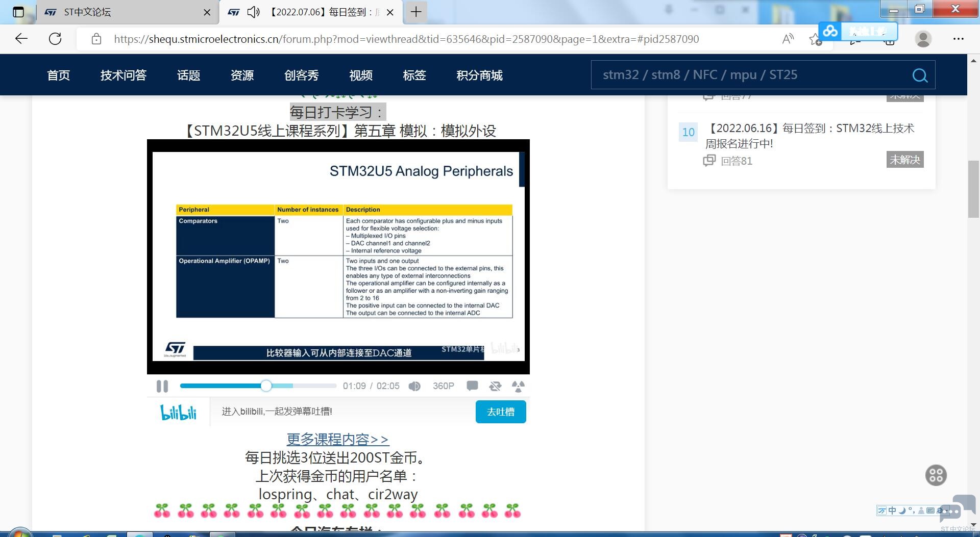Open 资源 navigation item
This screenshot has width=980, height=537.
pos(242,75)
